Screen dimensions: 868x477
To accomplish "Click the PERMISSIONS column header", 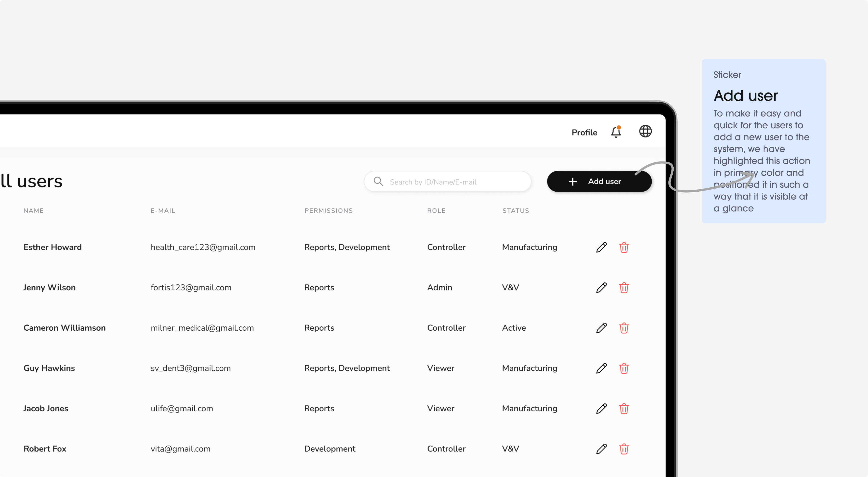I will (x=329, y=210).
